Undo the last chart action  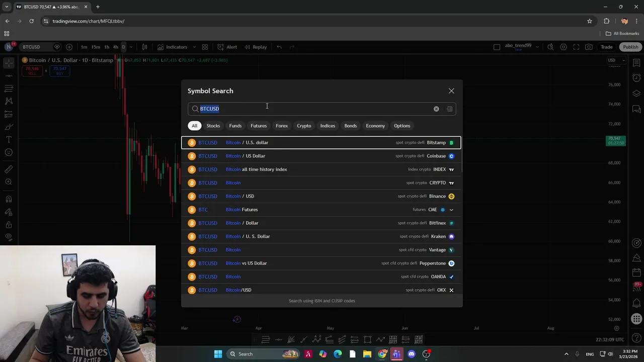pos(279,47)
